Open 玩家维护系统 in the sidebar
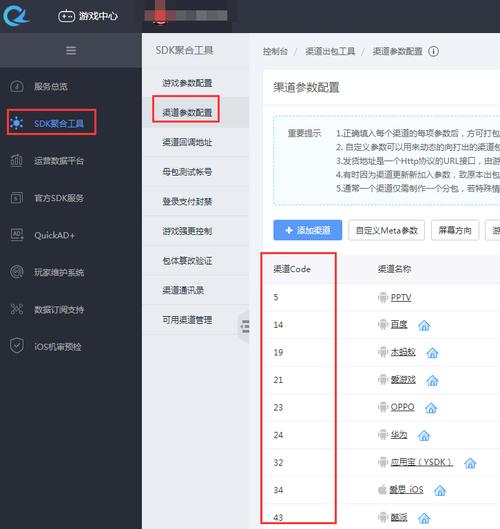500x529 pixels. click(x=59, y=272)
